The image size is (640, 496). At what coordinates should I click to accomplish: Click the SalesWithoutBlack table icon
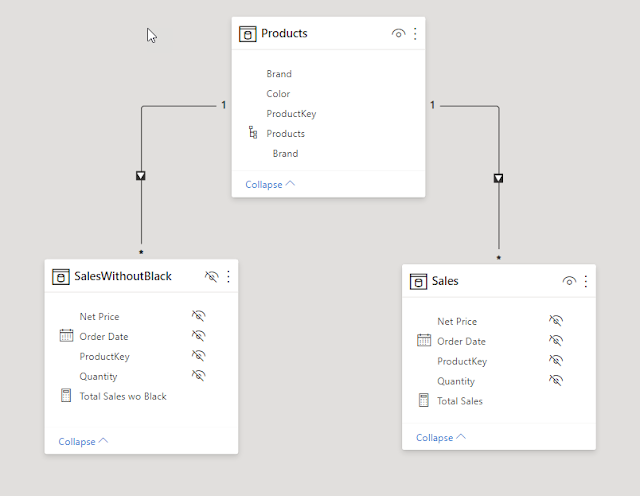(61, 277)
